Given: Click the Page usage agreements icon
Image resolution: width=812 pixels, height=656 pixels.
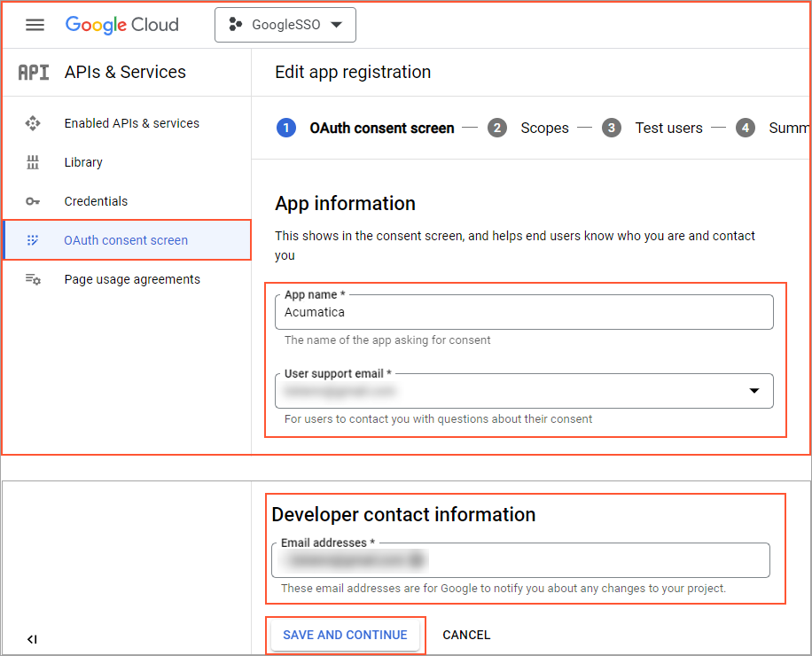Looking at the screenshot, I should pyautogui.click(x=33, y=279).
